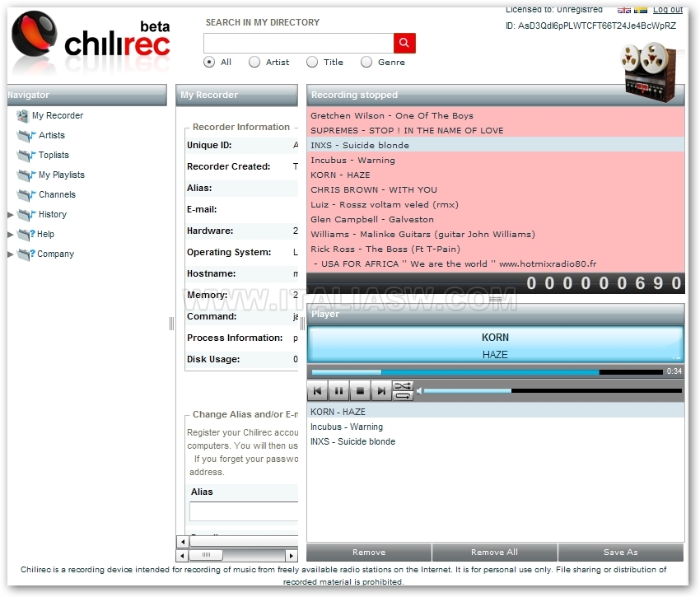This screenshot has height=597, width=700.
Task: Expand the Help tree node arrow
Action: [x=11, y=235]
